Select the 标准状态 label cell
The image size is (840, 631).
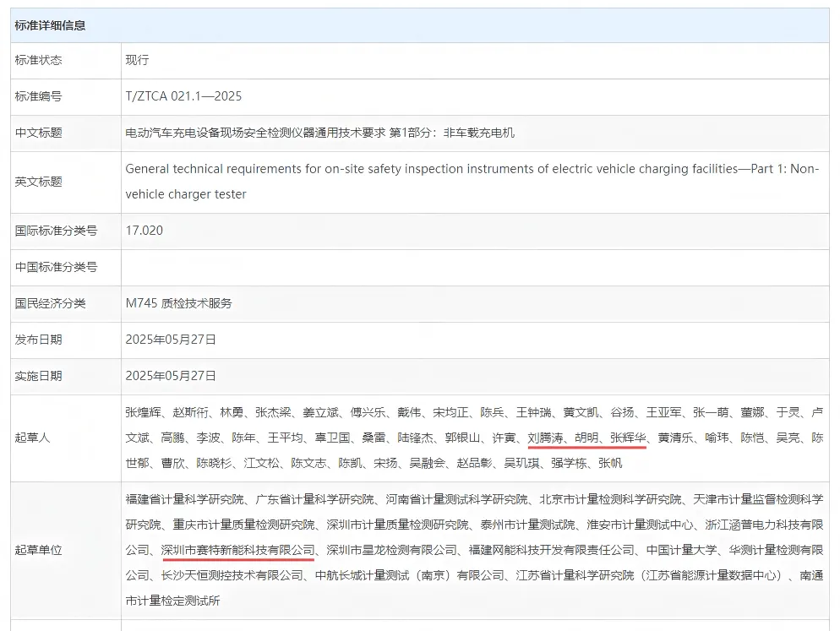(x=66, y=60)
